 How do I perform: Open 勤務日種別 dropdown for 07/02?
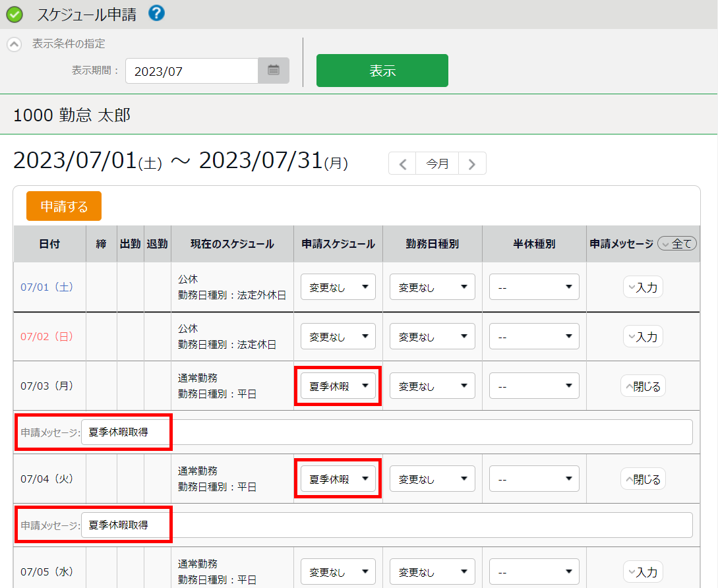(432, 337)
